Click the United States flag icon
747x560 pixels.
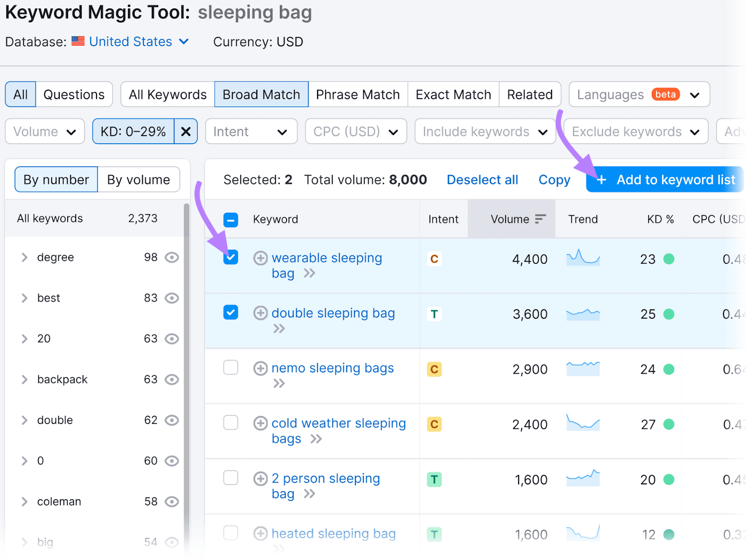(x=78, y=41)
